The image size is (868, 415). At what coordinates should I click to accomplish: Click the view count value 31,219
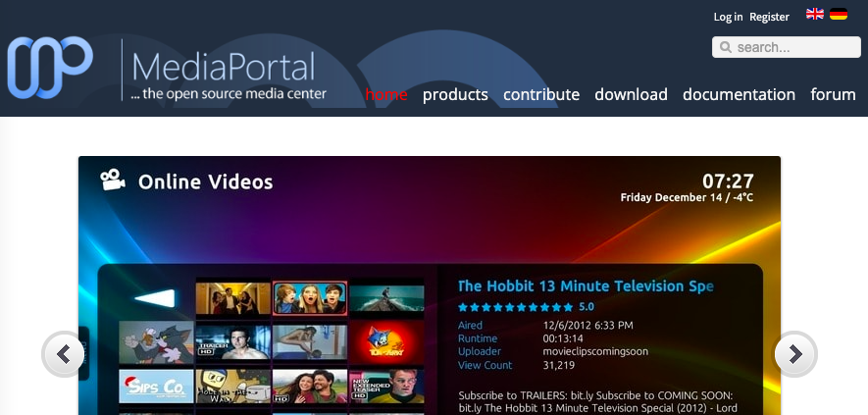click(558, 366)
